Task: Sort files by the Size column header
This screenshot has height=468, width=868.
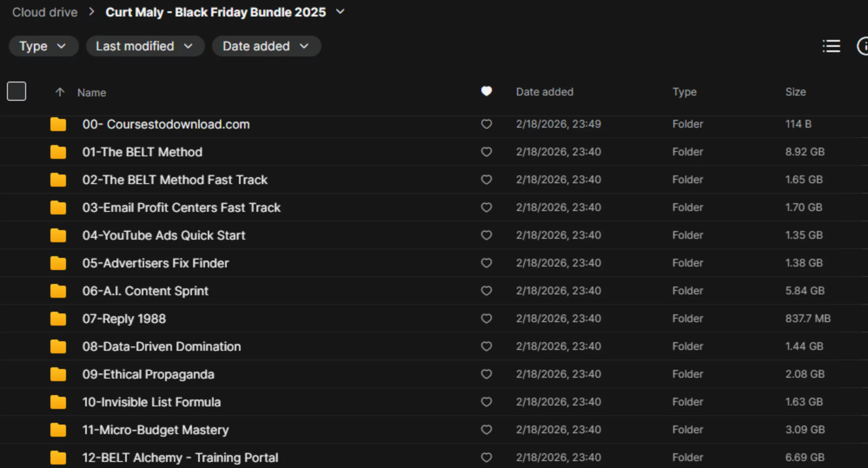Action: coord(795,92)
